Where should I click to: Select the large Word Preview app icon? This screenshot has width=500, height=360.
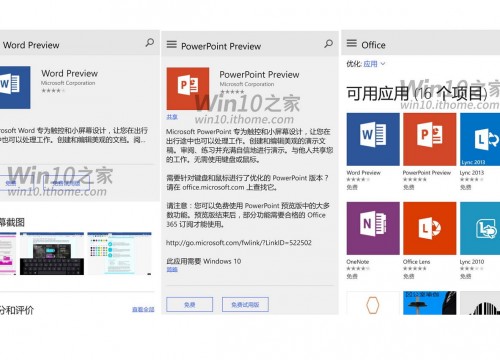(x=15, y=87)
